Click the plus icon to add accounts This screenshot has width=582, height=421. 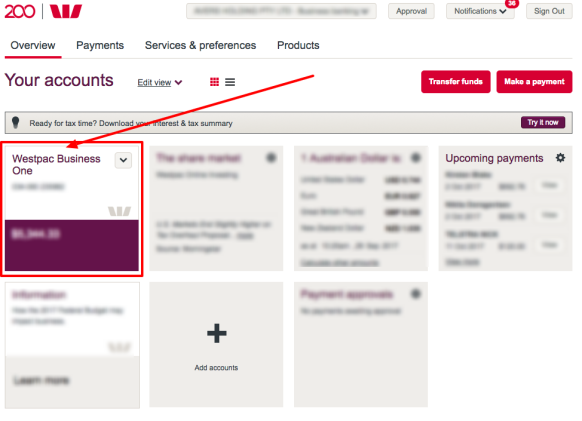coord(217,333)
